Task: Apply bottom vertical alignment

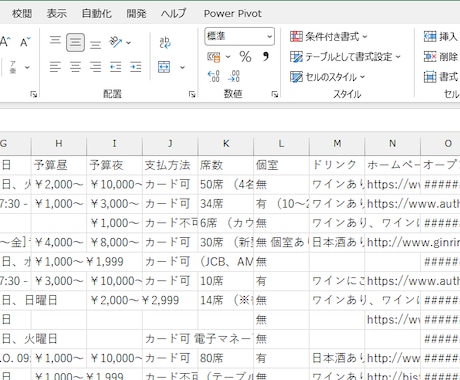Action: point(95,44)
